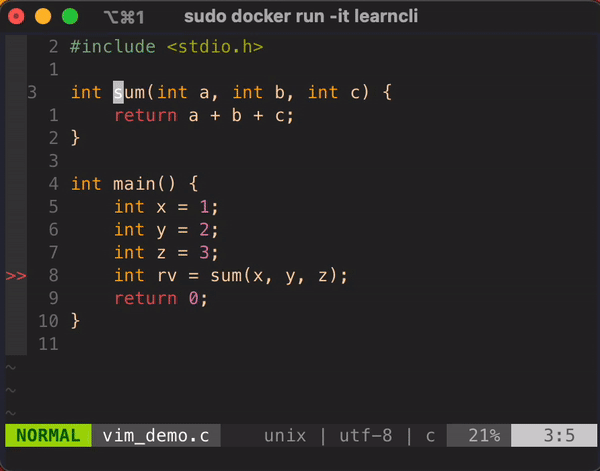Viewport: 600px width, 471px height.
Task: Click relative line number 9 in gutter
Action: [x=54, y=298]
